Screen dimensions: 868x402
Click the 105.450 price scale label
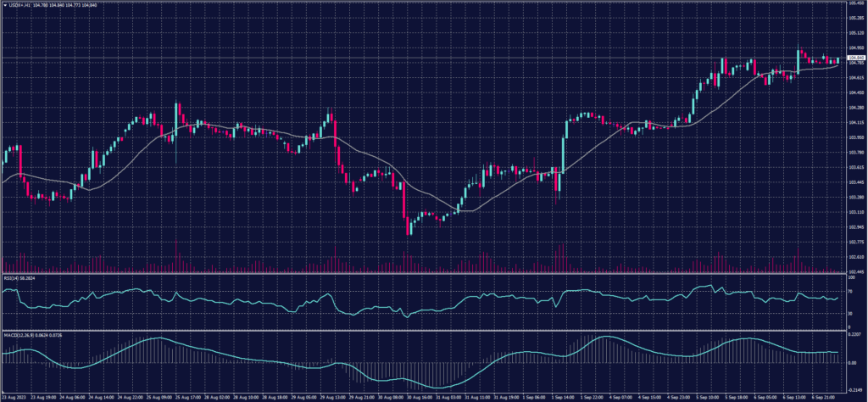tap(854, 3)
